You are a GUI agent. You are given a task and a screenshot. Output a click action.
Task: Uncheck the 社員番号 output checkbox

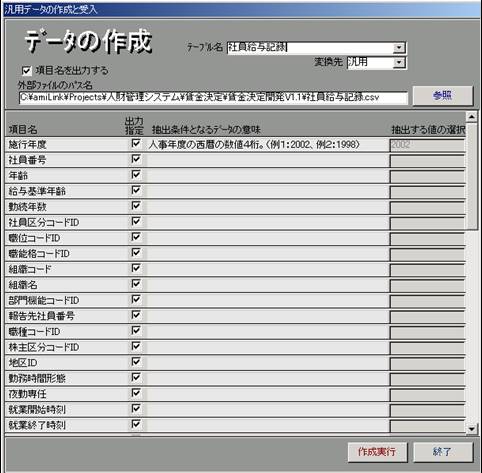[136, 159]
